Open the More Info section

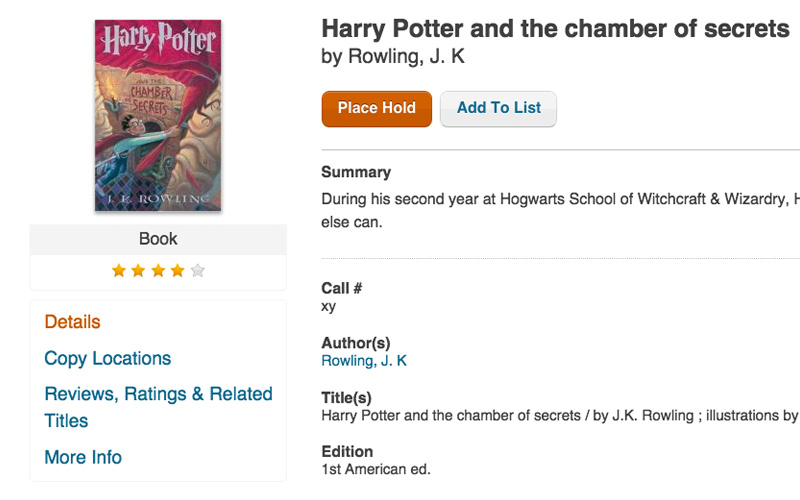[83, 457]
